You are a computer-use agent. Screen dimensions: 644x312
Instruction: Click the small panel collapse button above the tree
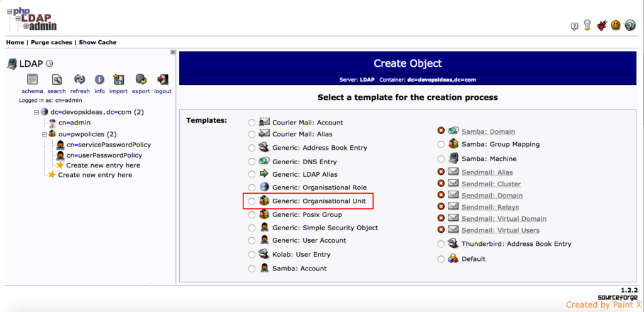click(173, 52)
